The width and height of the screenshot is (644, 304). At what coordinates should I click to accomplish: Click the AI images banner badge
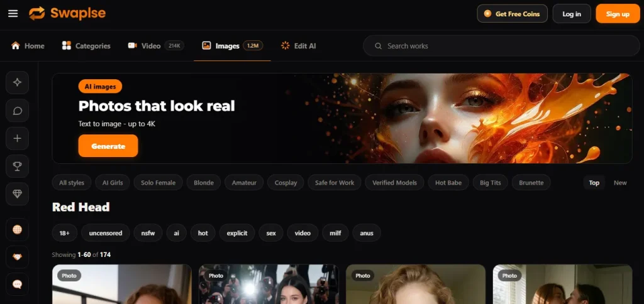click(100, 86)
